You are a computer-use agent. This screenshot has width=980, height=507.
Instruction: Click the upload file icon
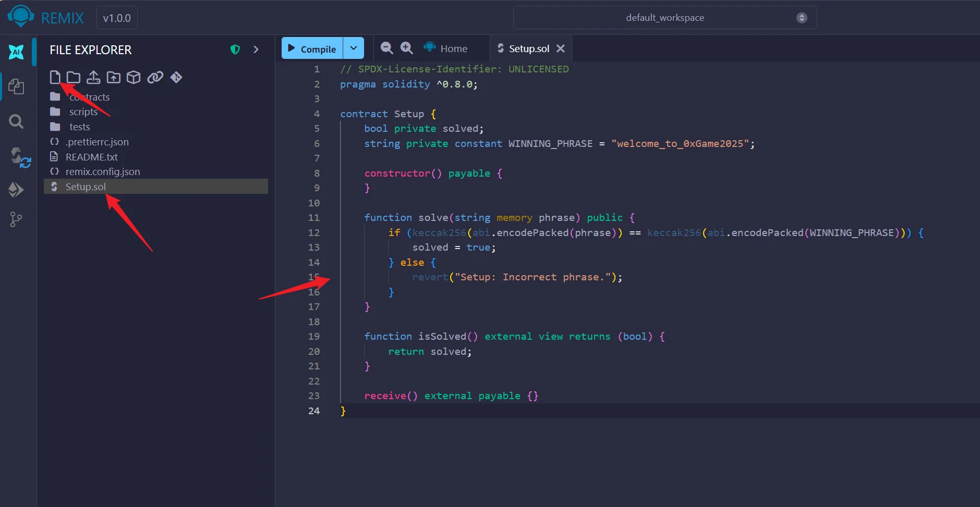pos(93,78)
